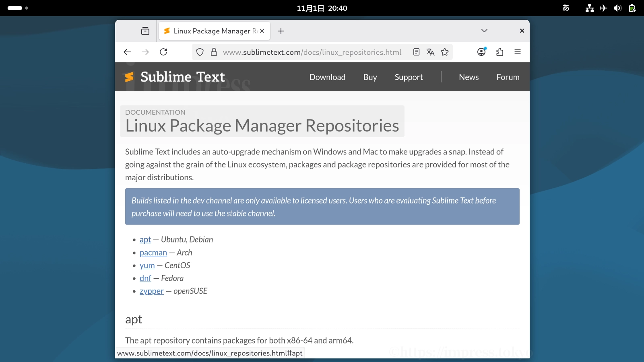Image resolution: width=644 pixels, height=362 pixels.
Task: Follow the dnf link
Action: coord(145,278)
